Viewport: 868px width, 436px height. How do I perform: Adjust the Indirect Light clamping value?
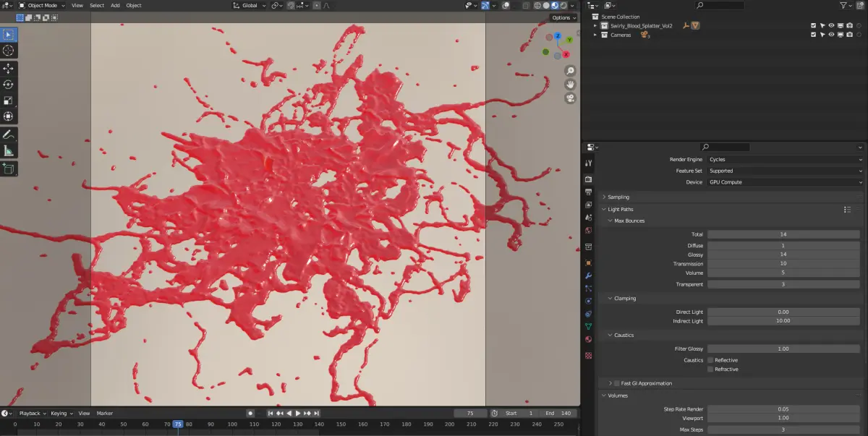coord(783,320)
